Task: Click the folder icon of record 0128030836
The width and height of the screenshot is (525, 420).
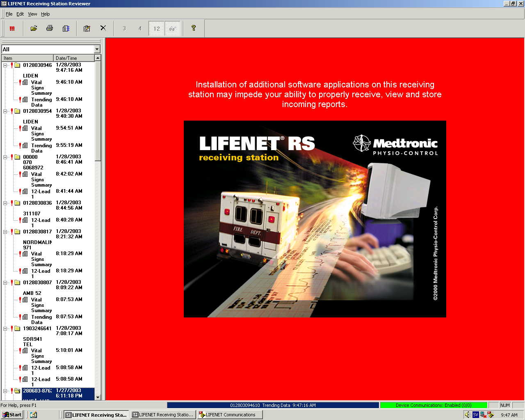Action: [x=17, y=203]
